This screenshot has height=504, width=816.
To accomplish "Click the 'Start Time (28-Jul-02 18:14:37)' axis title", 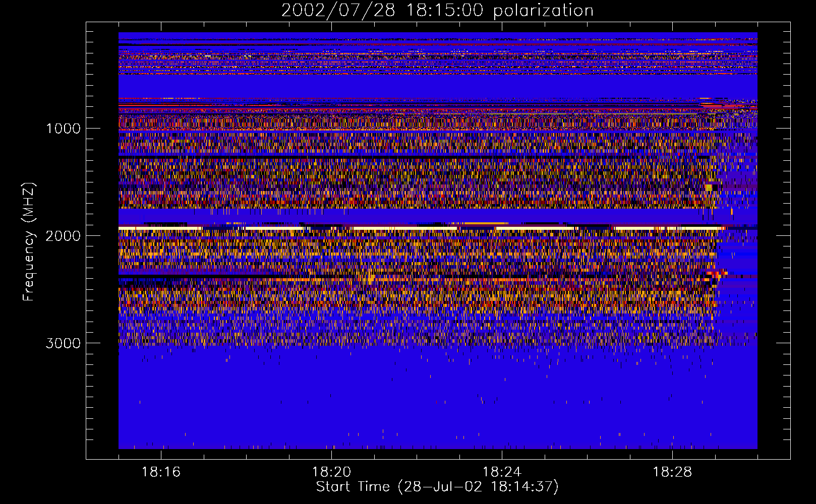I will (437, 487).
